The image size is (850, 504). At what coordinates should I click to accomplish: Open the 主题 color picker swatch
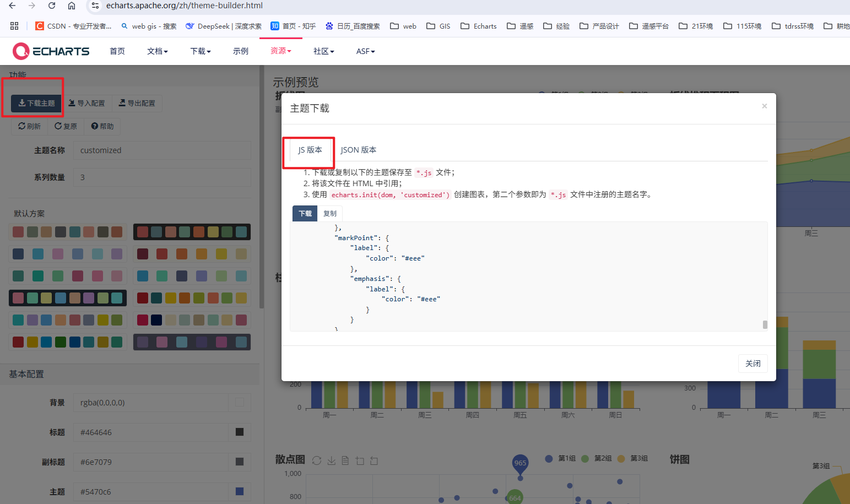pos(239,491)
